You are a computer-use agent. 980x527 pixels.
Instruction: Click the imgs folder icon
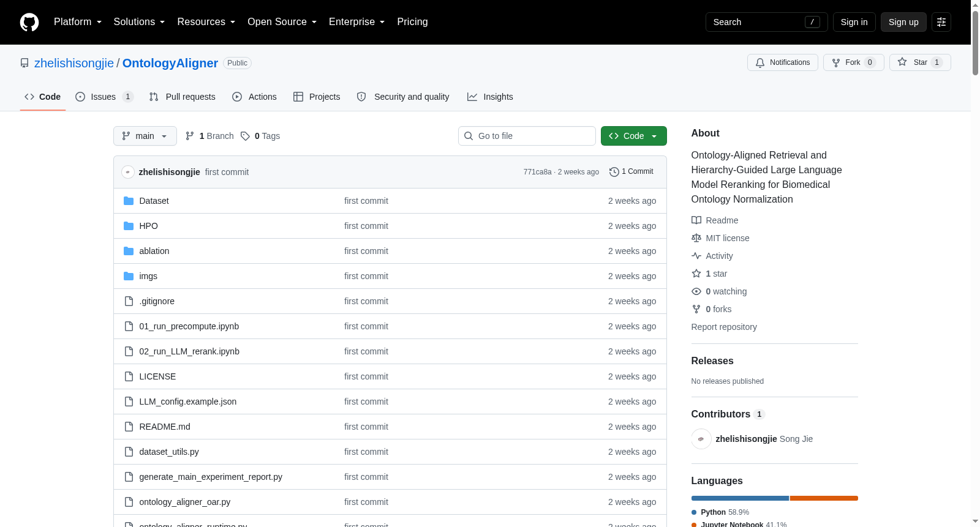129,276
